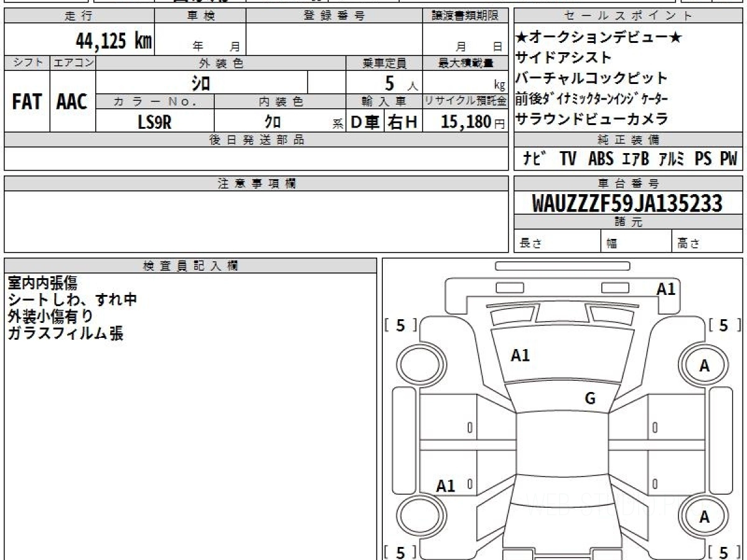The height and width of the screenshot is (560, 747).
Task: Click the inspector note 室内内張傷
Action: pos(42,283)
